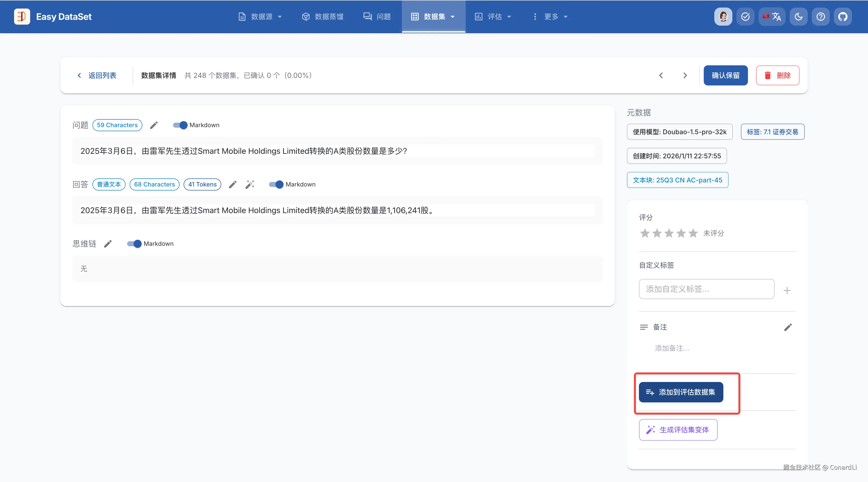Toggle Markdown switch for the question
The height and width of the screenshot is (482, 868).
click(x=180, y=125)
